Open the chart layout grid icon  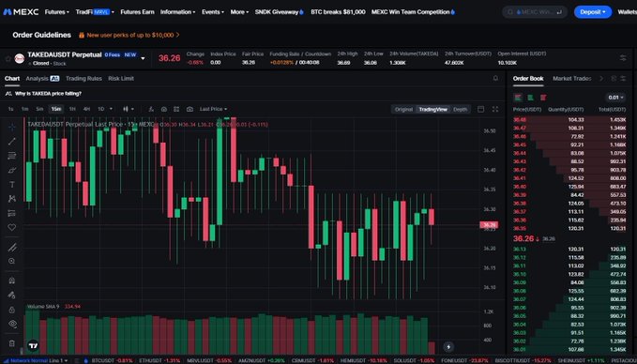click(x=176, y=109)
